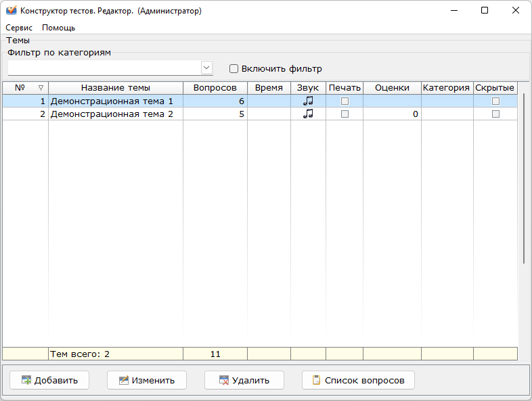Toggle Скрытые checkbox for Демонстрационная тема 1
Screen dimensions: 532x401
click(495, 101)
